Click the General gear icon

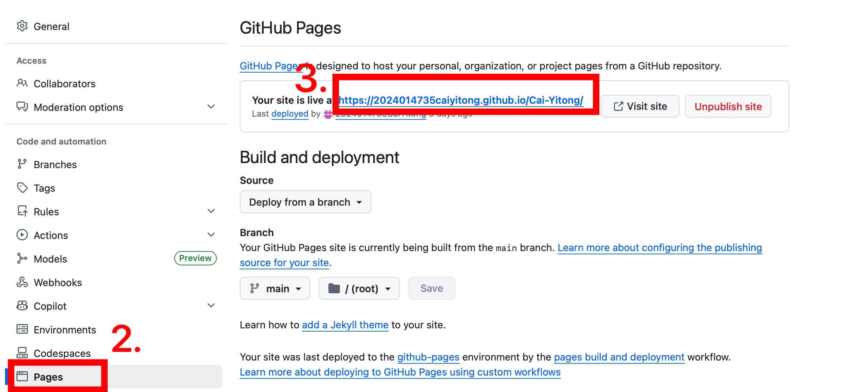coord(22,26)
